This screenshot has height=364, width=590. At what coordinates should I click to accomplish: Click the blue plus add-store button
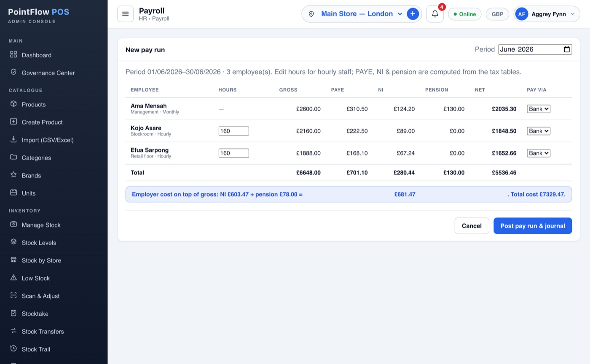[x=413, y=14]
